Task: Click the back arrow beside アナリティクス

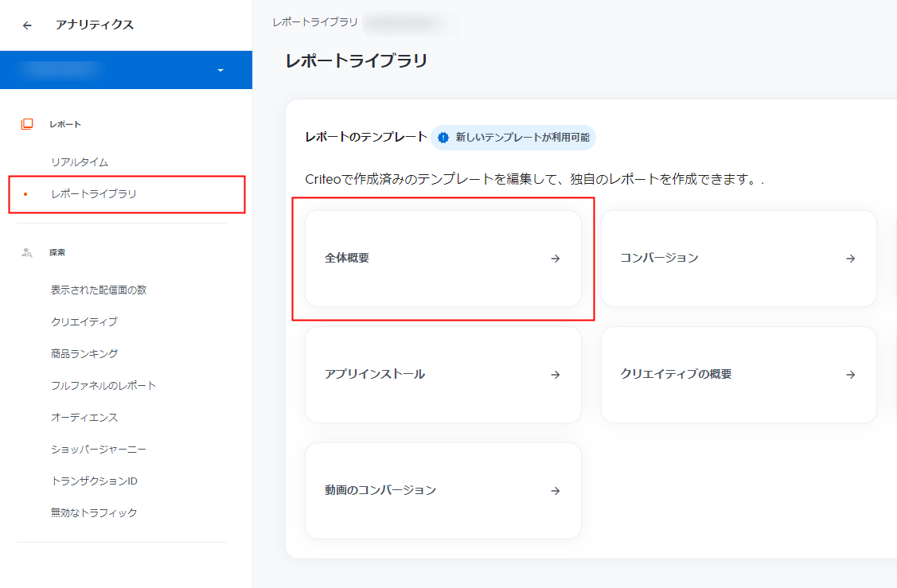Action: click(x=28, y=25)
